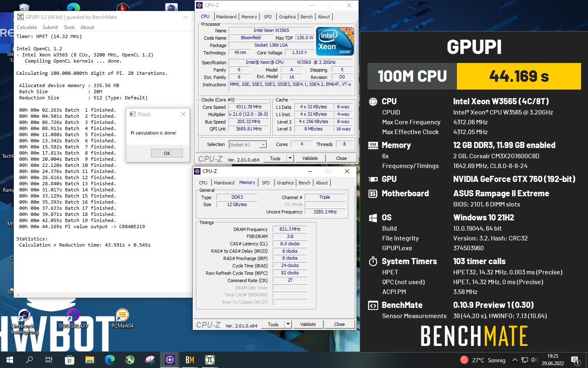
Task: Click OK in the Finish dialog
Action: 167,153
